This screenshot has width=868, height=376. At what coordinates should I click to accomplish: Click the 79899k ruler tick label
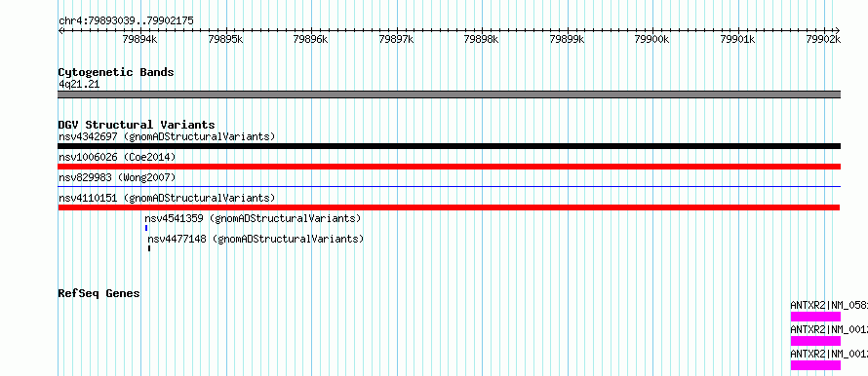[568, 39]
